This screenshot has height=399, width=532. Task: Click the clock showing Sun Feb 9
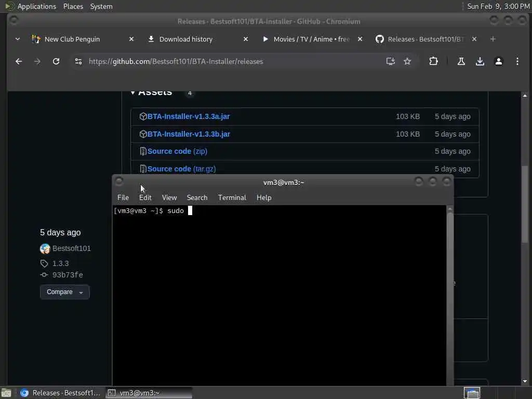[498, 6]
